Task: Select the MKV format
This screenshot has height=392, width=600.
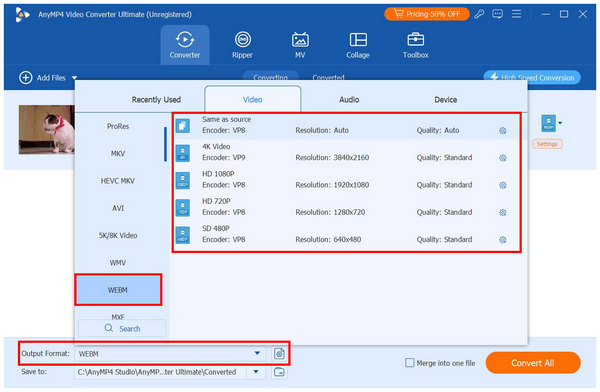Action: click(118, 154)
